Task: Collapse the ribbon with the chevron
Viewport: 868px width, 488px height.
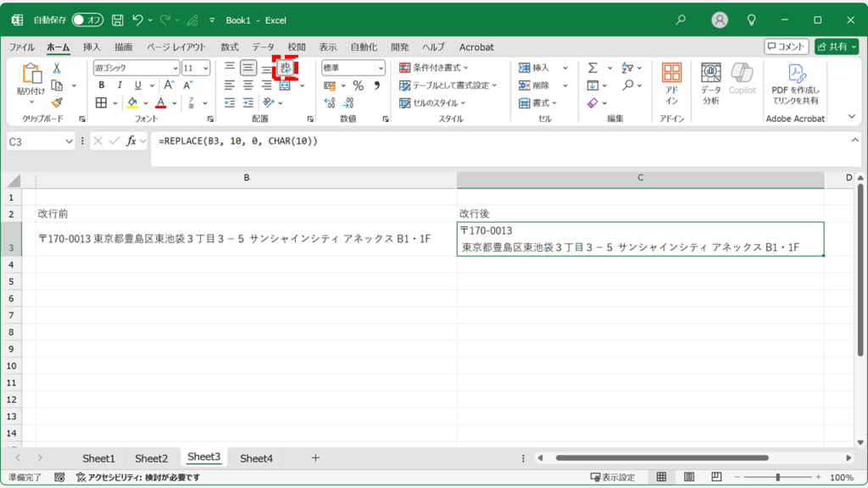Action: tap(851, 117)
